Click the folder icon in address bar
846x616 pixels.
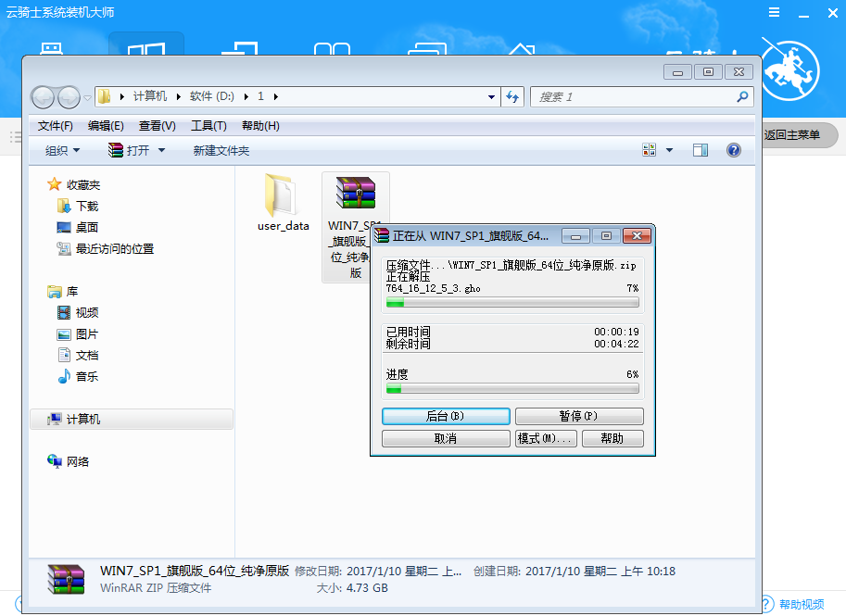tap(104, 96)
